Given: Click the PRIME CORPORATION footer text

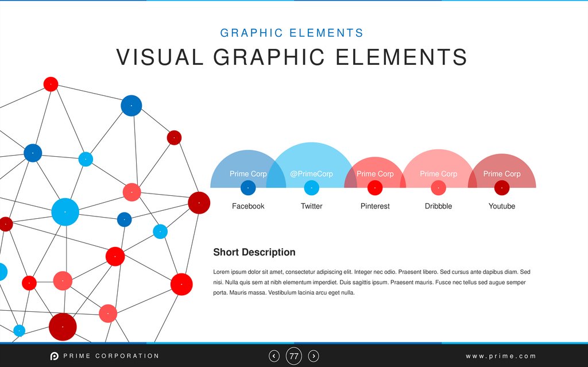Looking at the screenshot, I should click(111, 356).
